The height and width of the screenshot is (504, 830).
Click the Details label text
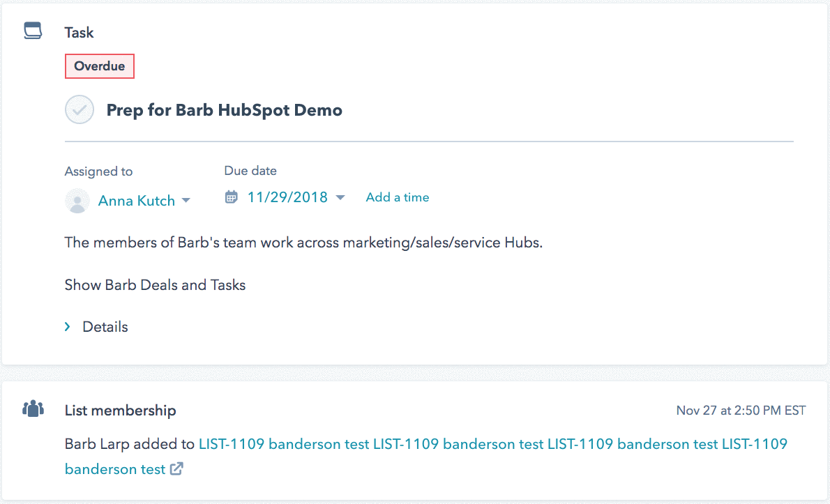pyautogui.click(x=105, y=326)
